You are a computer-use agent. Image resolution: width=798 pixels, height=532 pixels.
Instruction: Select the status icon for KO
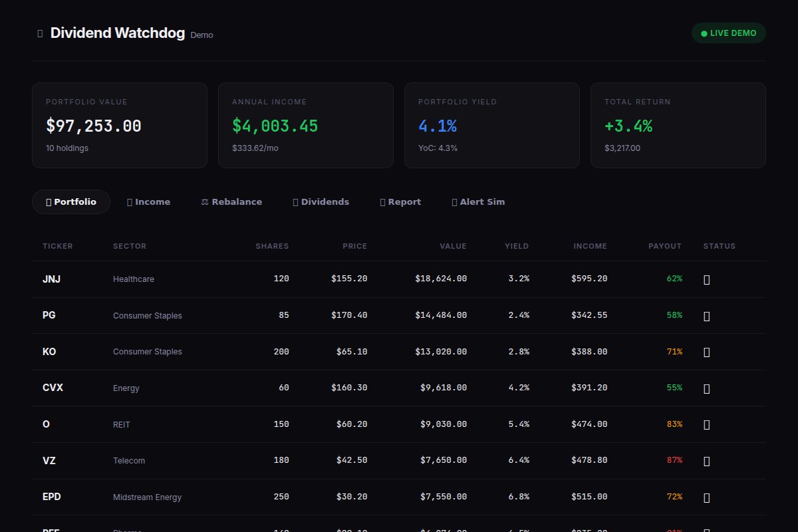click(x=706, y=352)
